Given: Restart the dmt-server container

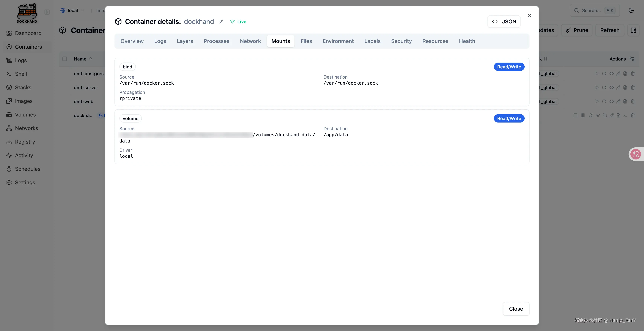Looking at the screenshot, I should (x=604, y=88).
